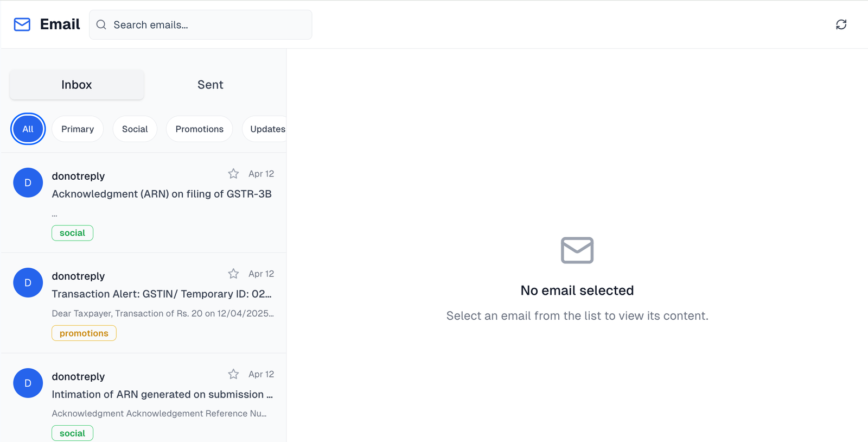The image size is (868, 442).
Task: Star the Intimation of ARN email
Action: tap(233, 374)
